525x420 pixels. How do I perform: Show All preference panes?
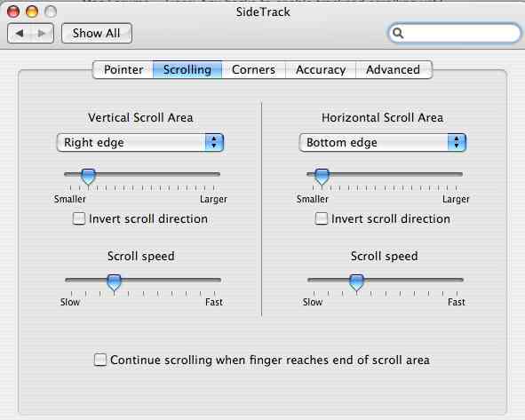tap(97, 33)
